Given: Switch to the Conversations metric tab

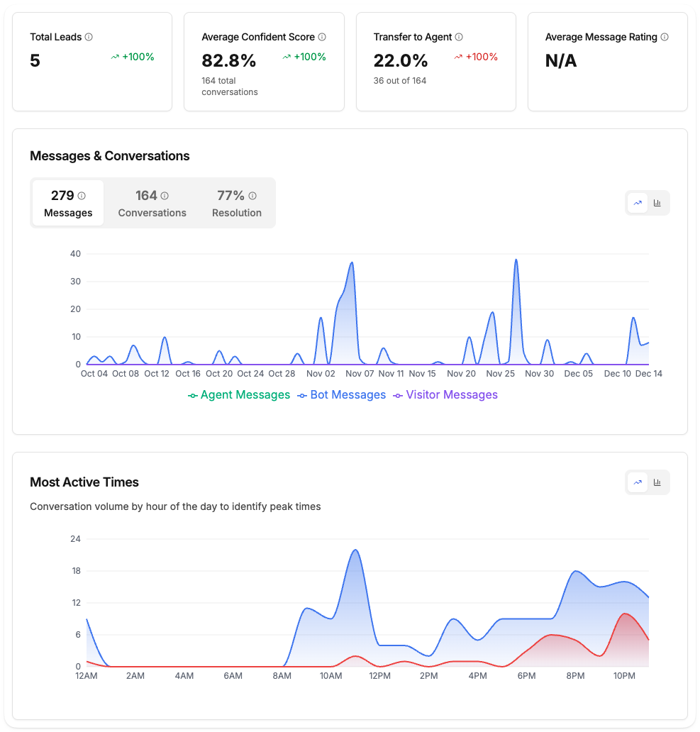Looking at the screenshot, I should (152, 203).
